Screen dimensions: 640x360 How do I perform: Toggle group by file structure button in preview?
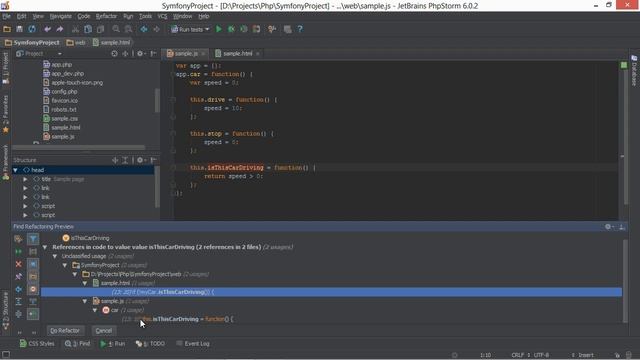[x=33, y=289]
